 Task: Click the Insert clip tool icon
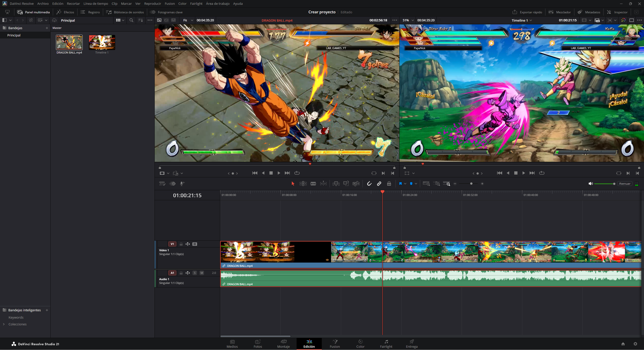point(336,184)
